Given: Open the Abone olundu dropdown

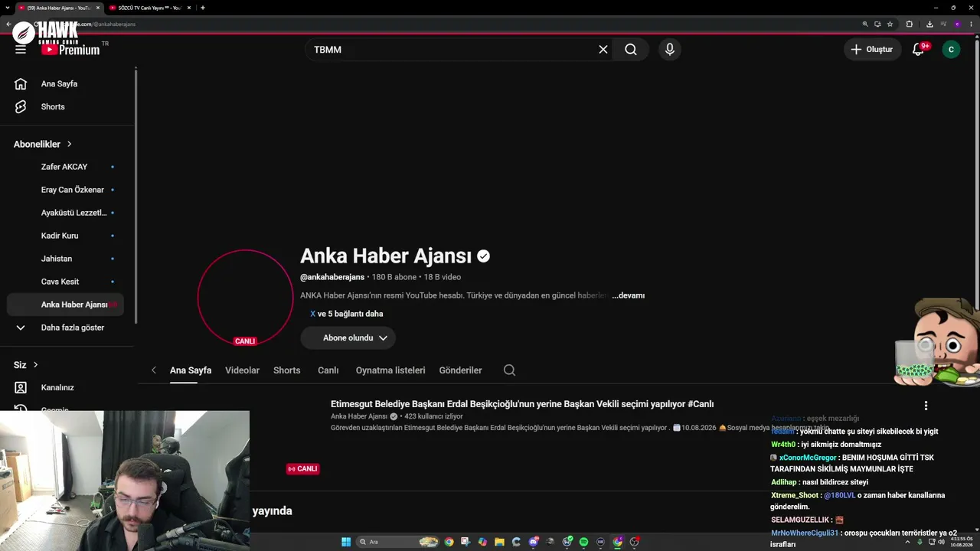Looking at the screenshot, I should [348, 337].
